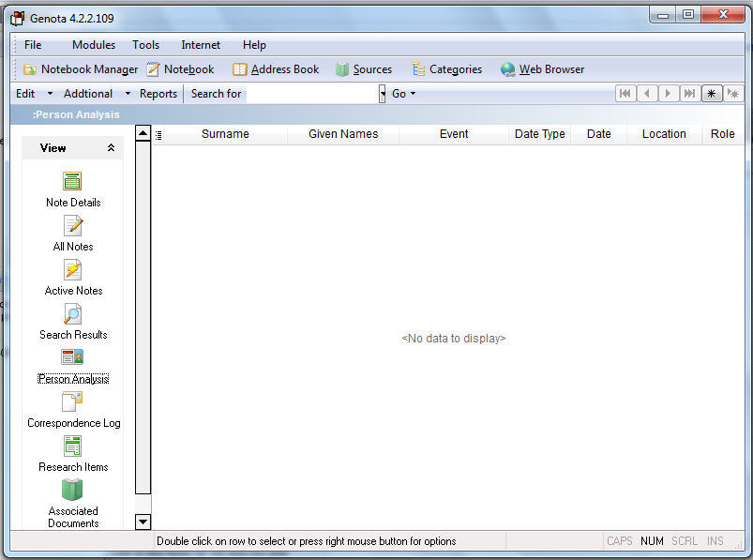
Task: Launch the Web Browser module
Action: click(x=542, y=69)
